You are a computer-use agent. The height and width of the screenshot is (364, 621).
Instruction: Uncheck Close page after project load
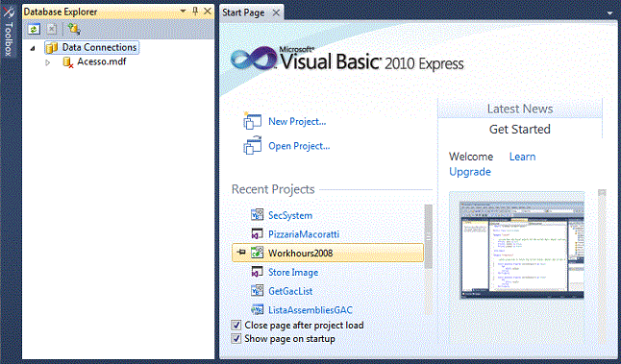tap(236, 326)
